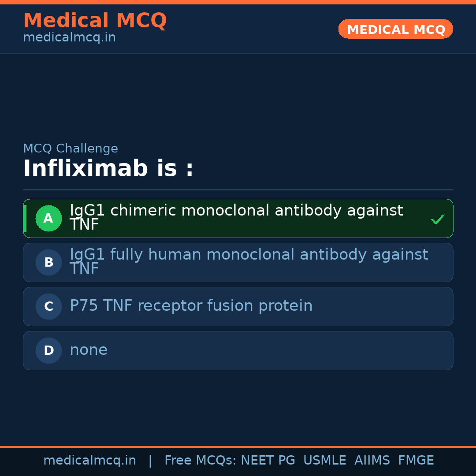Visit medicalmcq.in link under header title
Screen dimensions: 476x476
pos(69,37)
